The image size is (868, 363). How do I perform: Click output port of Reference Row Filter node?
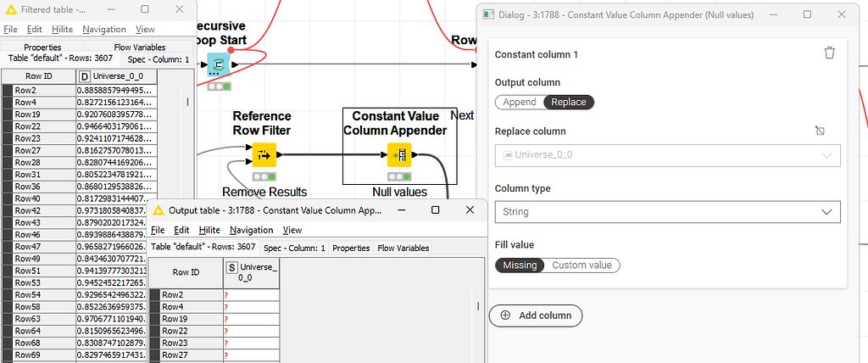[x=280, y=155]
